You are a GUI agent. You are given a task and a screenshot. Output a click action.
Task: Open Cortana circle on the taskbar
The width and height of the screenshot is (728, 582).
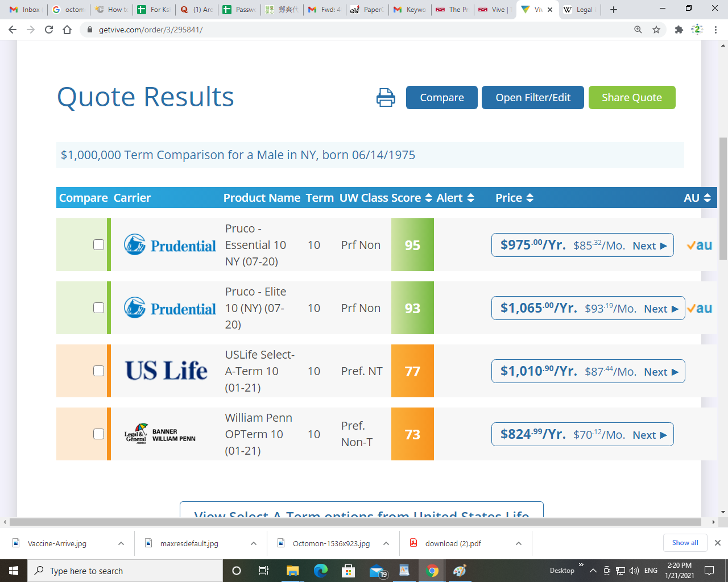[237, 571]
